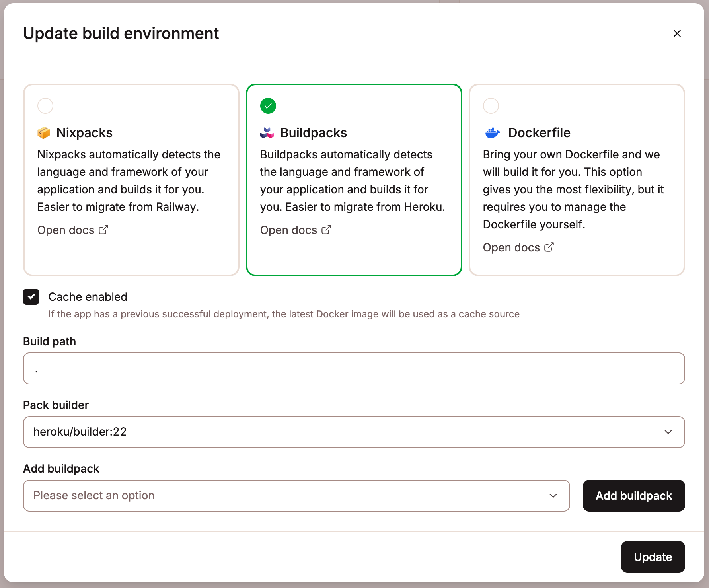Screen dimensions: 709x588
Task: Click the Pack builder label
Action: [56, 405]
